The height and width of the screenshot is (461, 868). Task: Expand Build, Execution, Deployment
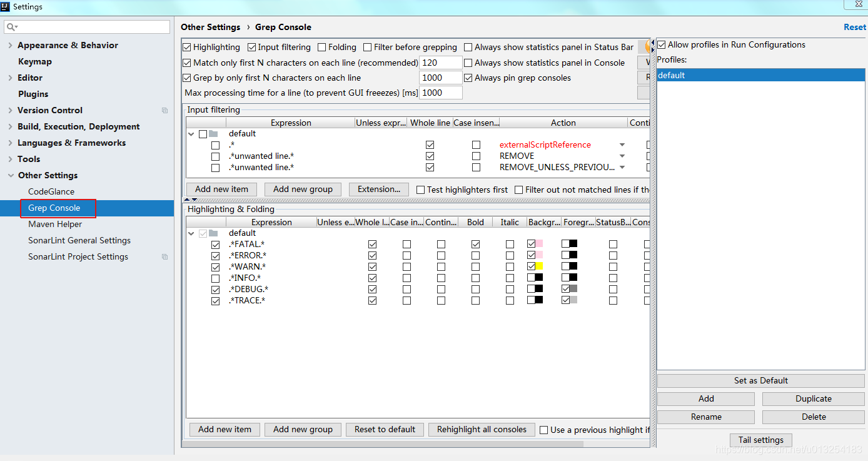tap(10, 126)
